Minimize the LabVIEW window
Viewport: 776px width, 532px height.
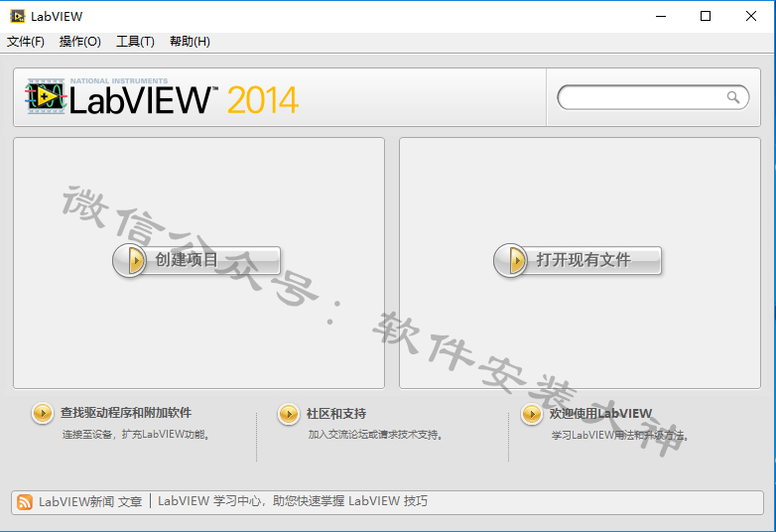pyautogui.click(x=661, y=16)
